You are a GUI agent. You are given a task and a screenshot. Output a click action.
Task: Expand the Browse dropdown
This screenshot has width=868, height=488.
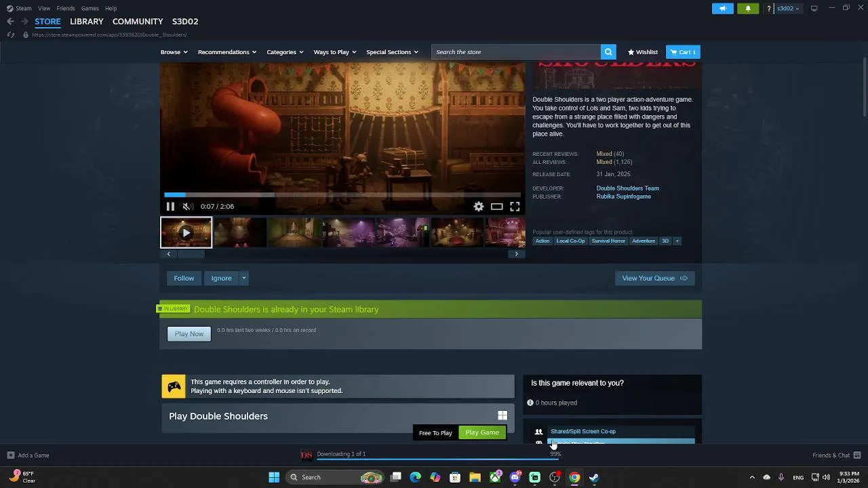174,52
